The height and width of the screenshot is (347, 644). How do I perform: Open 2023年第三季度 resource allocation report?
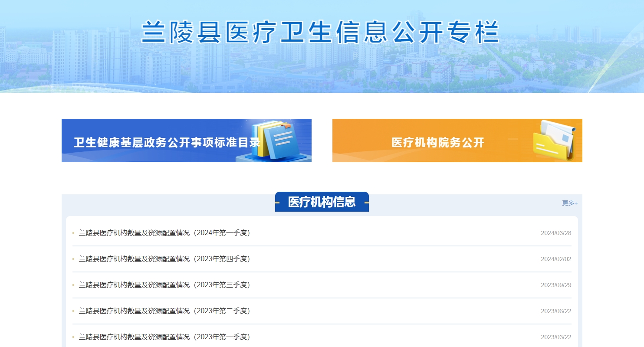[164, 285]
